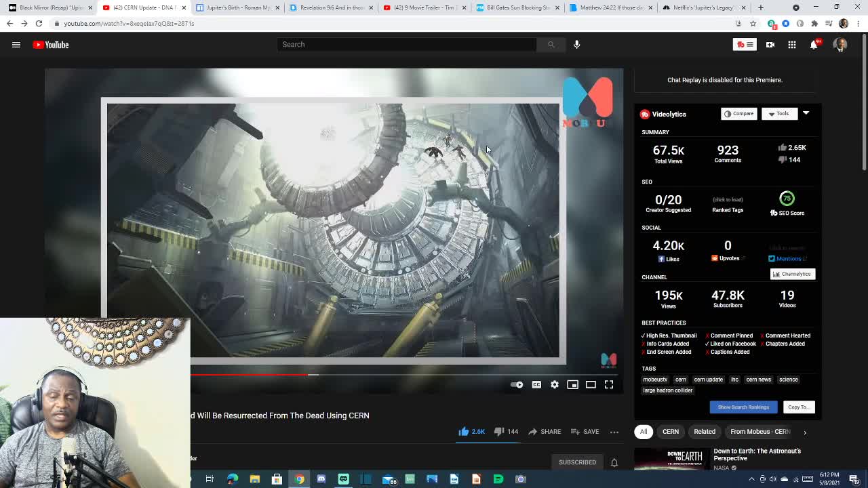The height and width of the screenshot is (488, 868).
Task: Select the All filter chip
Action: 644,432
